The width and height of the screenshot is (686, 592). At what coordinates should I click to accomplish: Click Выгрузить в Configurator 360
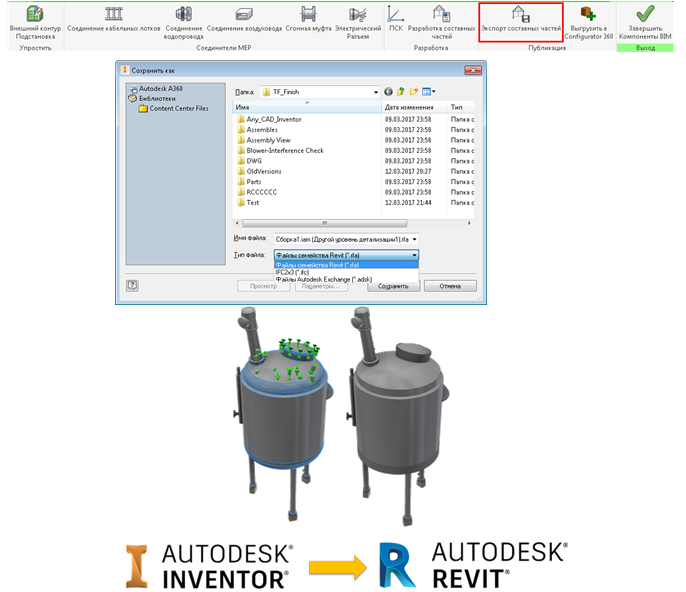pos(588,22)
